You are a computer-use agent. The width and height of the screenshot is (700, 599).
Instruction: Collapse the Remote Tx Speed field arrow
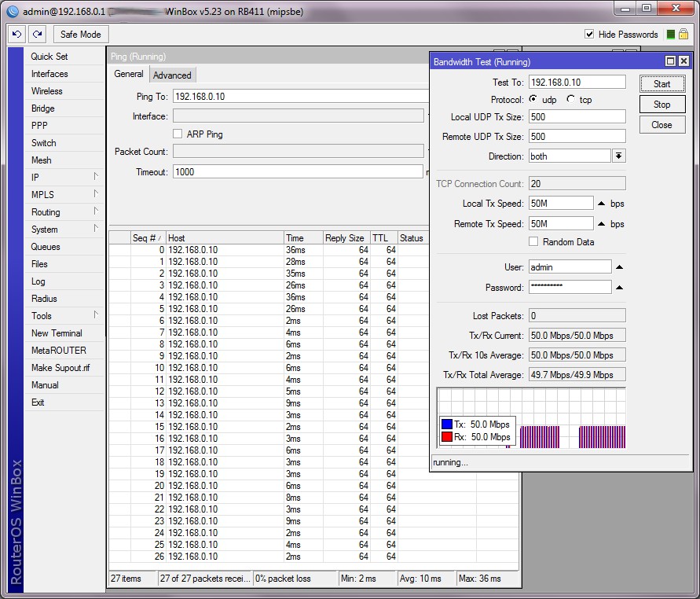click(602, 224)
